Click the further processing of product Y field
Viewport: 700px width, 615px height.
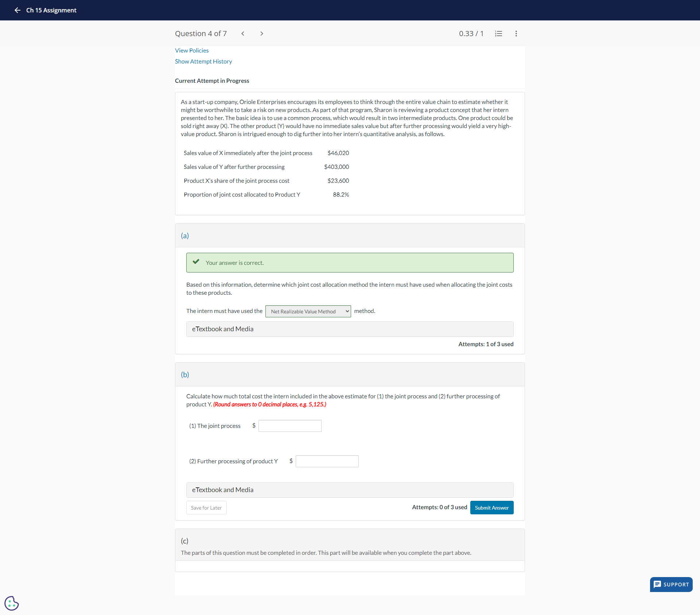tap(327, 461)
